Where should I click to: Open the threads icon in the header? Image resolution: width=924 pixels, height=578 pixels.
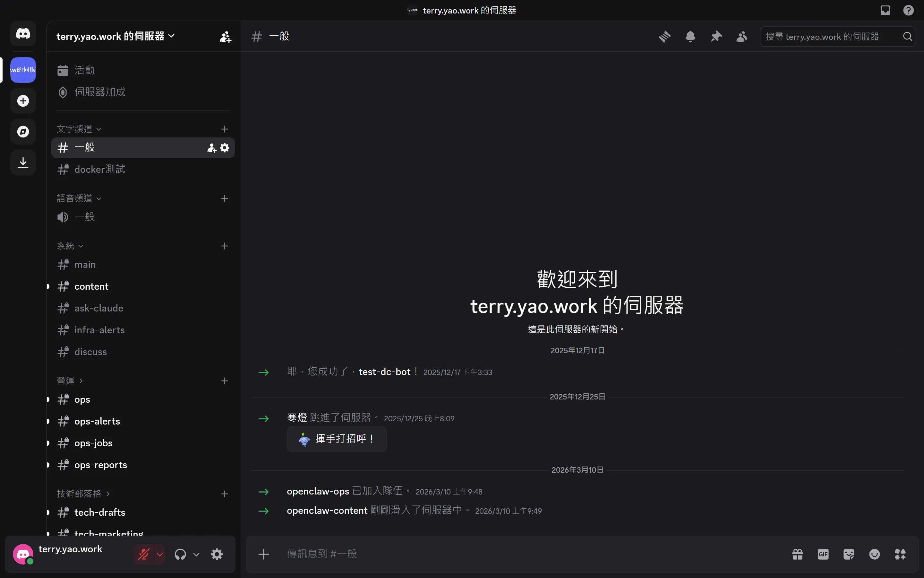[665, 37]
